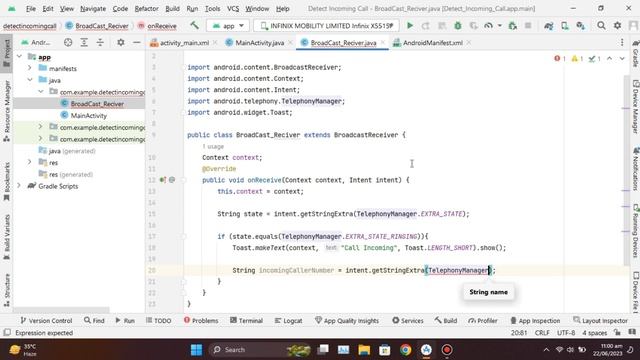Screen dimensions: 640x360
Task: Click the red error count indicator
Action: [560, 59]
